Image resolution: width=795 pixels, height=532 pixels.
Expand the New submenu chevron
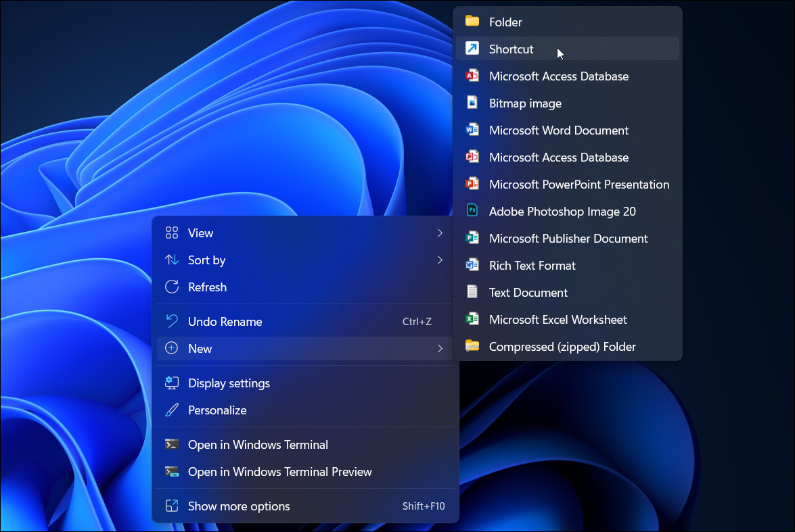click(440, 348)
